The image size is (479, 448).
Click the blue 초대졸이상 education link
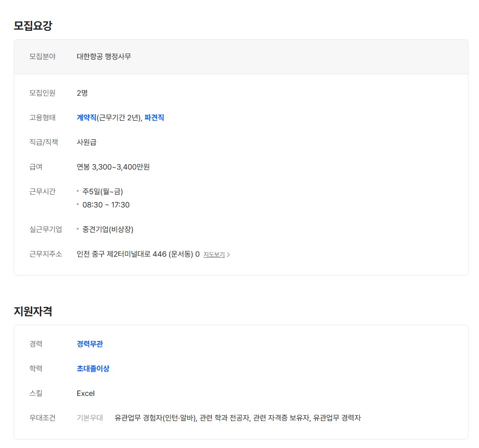click(x=93, y=368)
